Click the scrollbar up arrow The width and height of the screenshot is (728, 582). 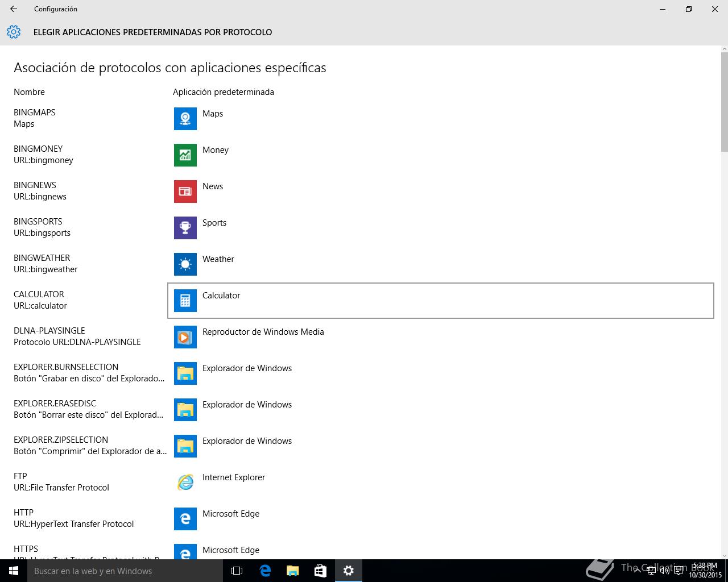click(x=724, y=49)
